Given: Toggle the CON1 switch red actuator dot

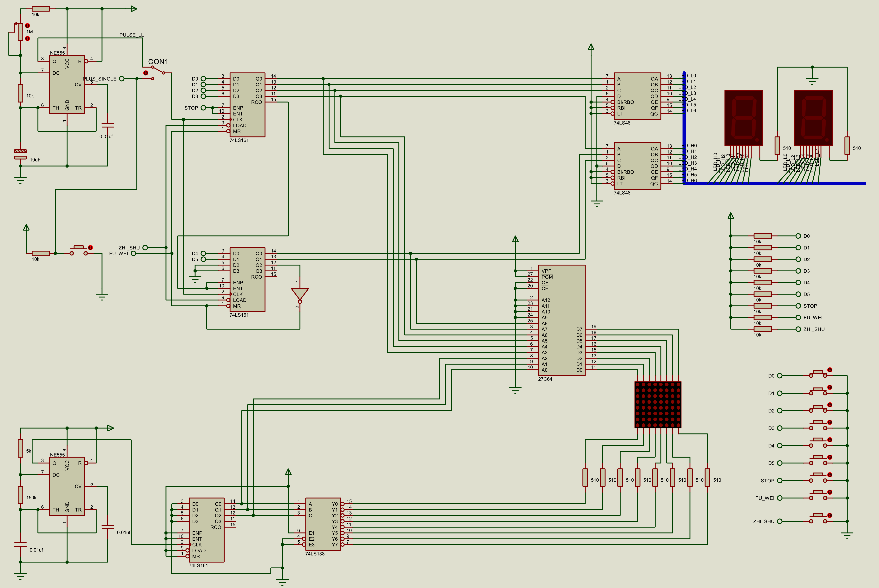Looking at the screenshot, I should pyautogui.click(x=145, y=73).
